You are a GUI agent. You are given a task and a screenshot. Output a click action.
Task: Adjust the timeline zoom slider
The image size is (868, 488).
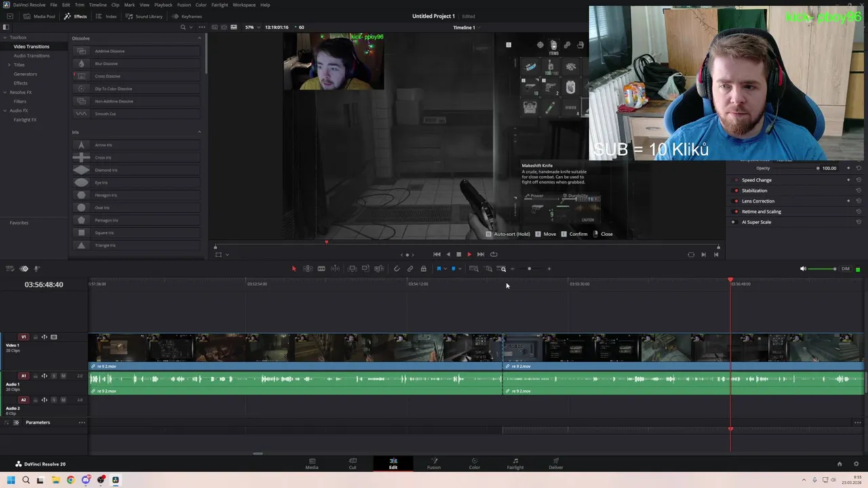click(x=530, y=268)
